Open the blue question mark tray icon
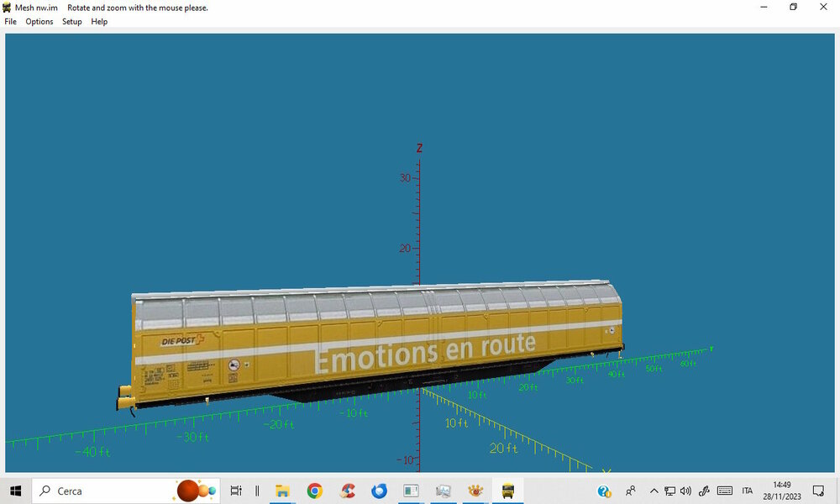The height and width of the screenshot is (504, 840). (604, 491)
